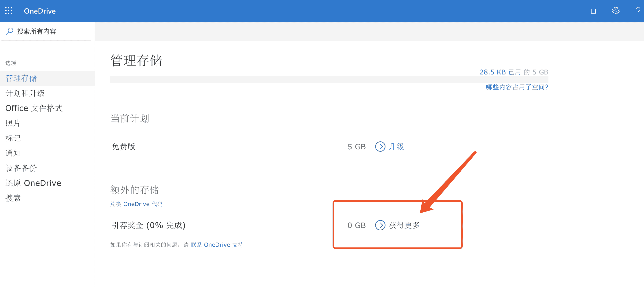Select 计划和升级 in the sidebar
This screenshot has width=644, height=287.
coord(25,93)
